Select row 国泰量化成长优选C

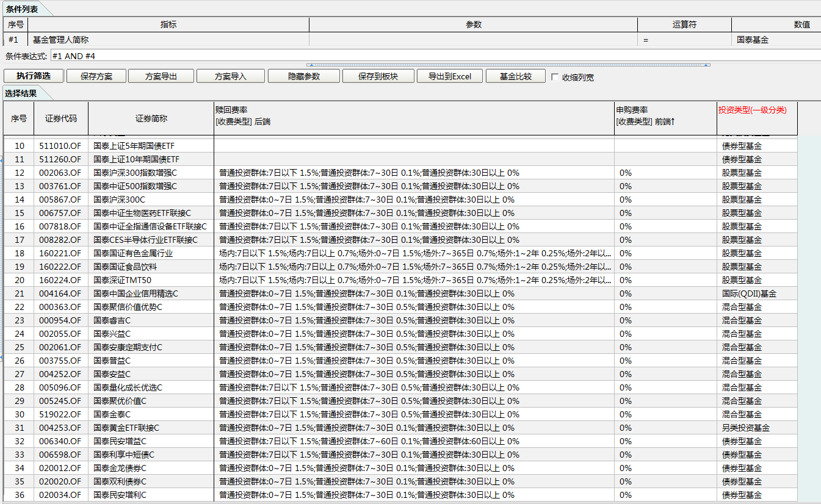[400, 387]
